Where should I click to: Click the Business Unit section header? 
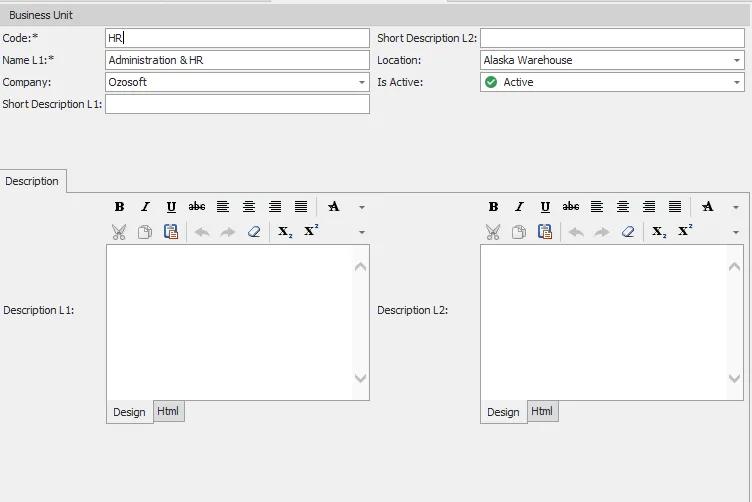(376, 15)
